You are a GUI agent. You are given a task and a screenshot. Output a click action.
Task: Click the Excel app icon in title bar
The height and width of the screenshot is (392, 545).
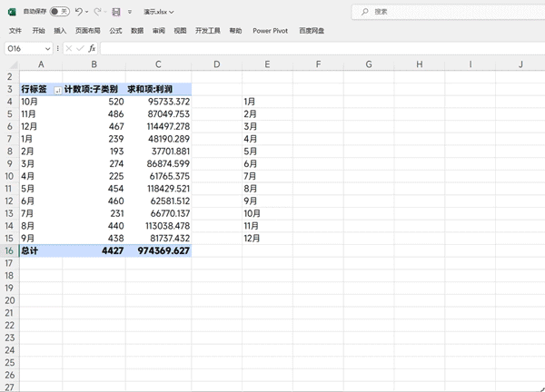(12, 12)
